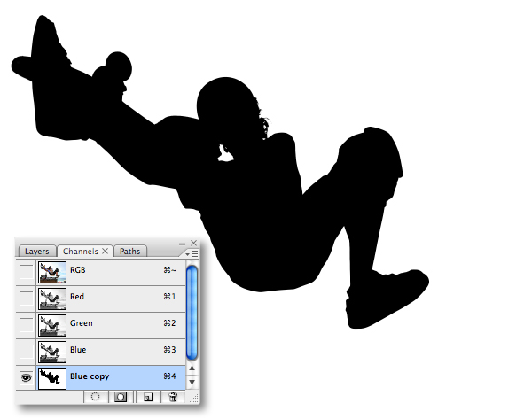Image resolution: width=532 pixels, height=419 pixels.
Task: Select the Green channel thumbnail
Action: coord(52,325)
